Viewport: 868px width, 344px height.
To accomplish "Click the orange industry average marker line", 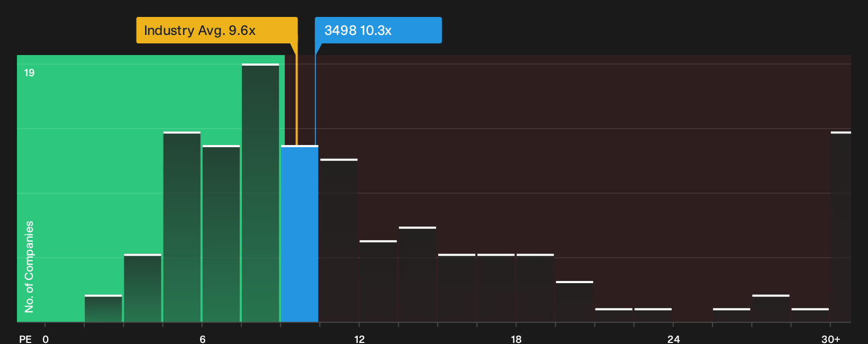I will 296,95.
